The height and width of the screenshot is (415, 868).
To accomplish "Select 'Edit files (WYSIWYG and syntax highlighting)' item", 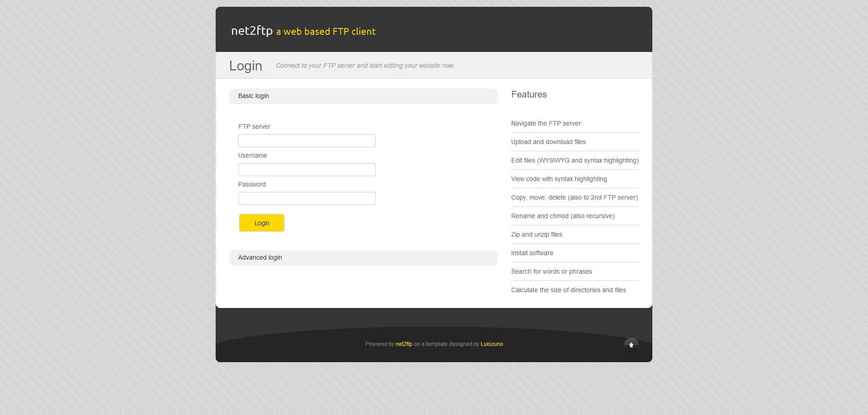I will [575, 160].
